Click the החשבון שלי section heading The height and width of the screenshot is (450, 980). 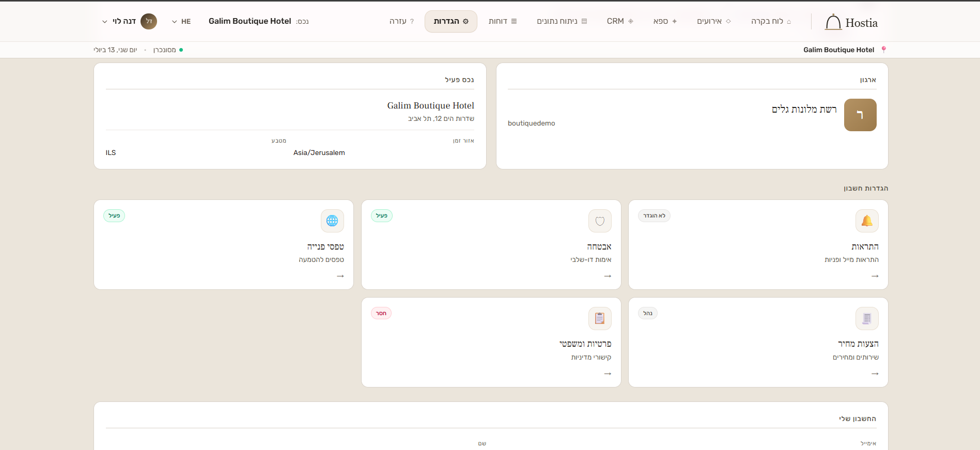pos(858,418)
